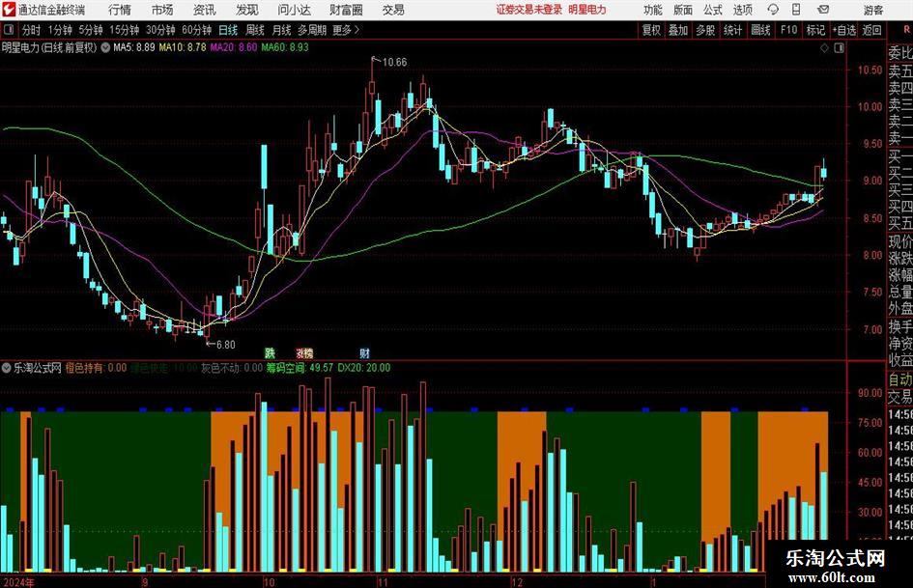The height and width of the screenshot is (588, 913).
Task: Open the 选项 menu
Action: [x=743, y=10]
